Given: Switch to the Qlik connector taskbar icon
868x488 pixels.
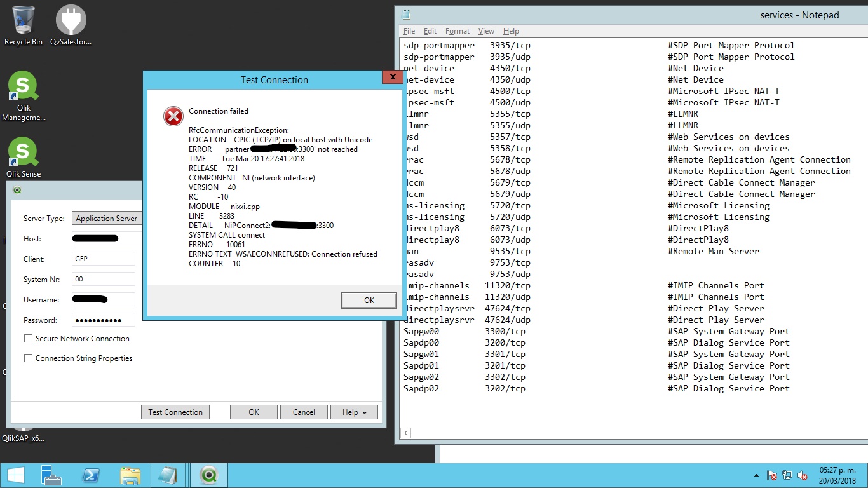Looking at the screenshot, I should [208, 475].
